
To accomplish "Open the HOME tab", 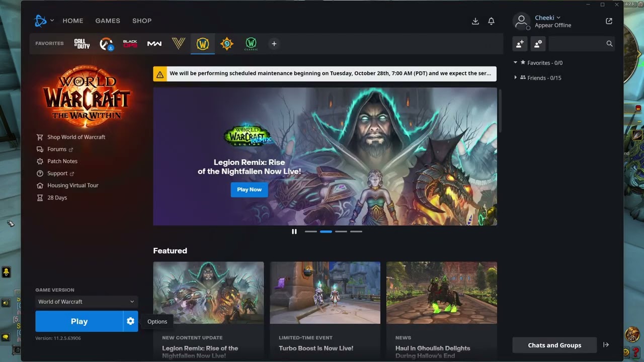I will coord(73,21).
